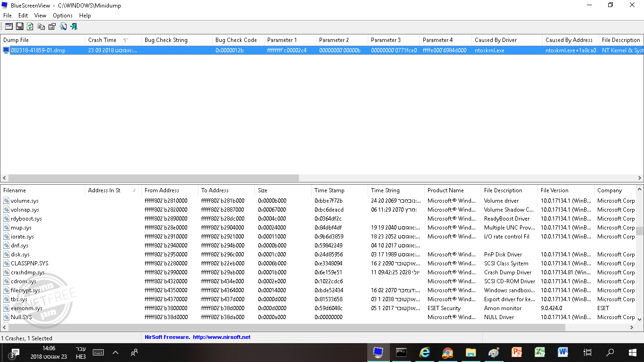The image size is (644, 362).
Task: Click the volsnap.sys driver file icon
Action: tap(6, 210)
